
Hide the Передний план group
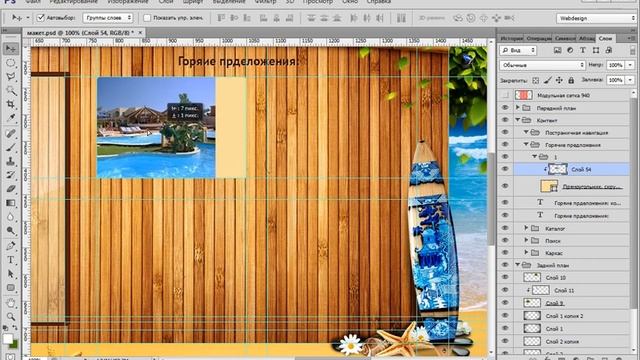point(505,108)
